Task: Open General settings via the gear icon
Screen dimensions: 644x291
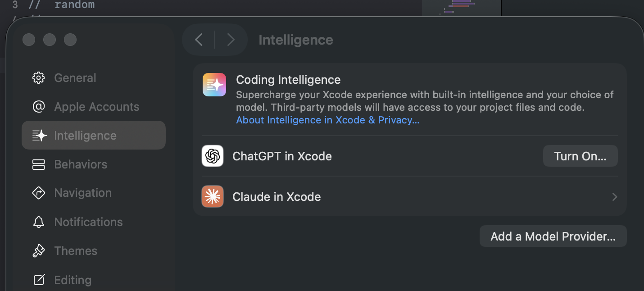Action: point(39,77)
